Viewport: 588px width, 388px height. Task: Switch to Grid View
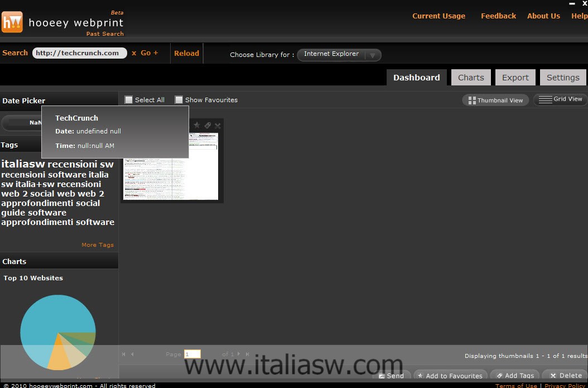click(x=561, y=99)
